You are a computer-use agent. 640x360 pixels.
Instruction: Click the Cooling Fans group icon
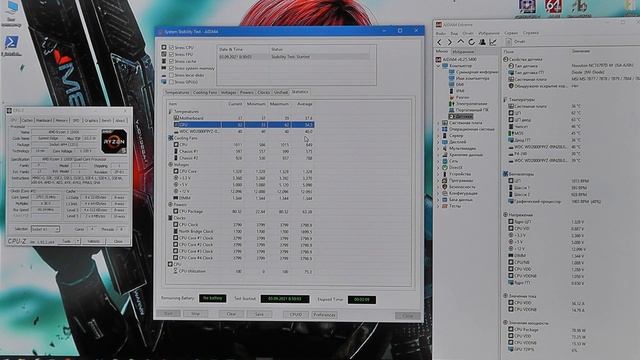point(171,138)
